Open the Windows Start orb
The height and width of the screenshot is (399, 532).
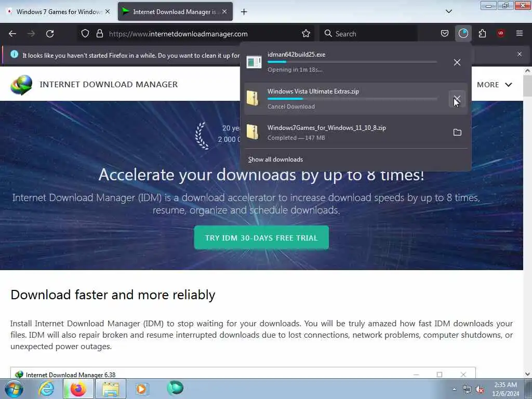tap(14, 389)
